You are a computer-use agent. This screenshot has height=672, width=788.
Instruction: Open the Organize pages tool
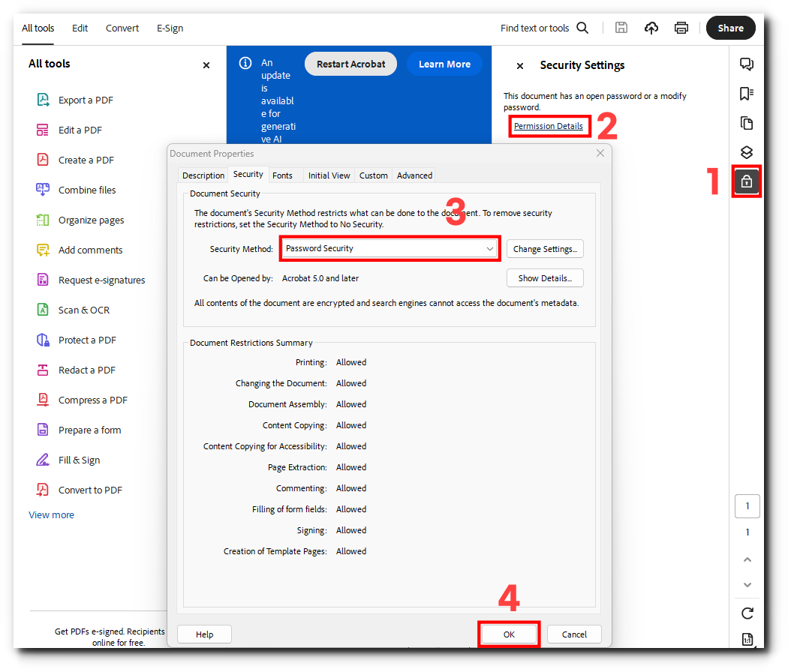point(80,220)
